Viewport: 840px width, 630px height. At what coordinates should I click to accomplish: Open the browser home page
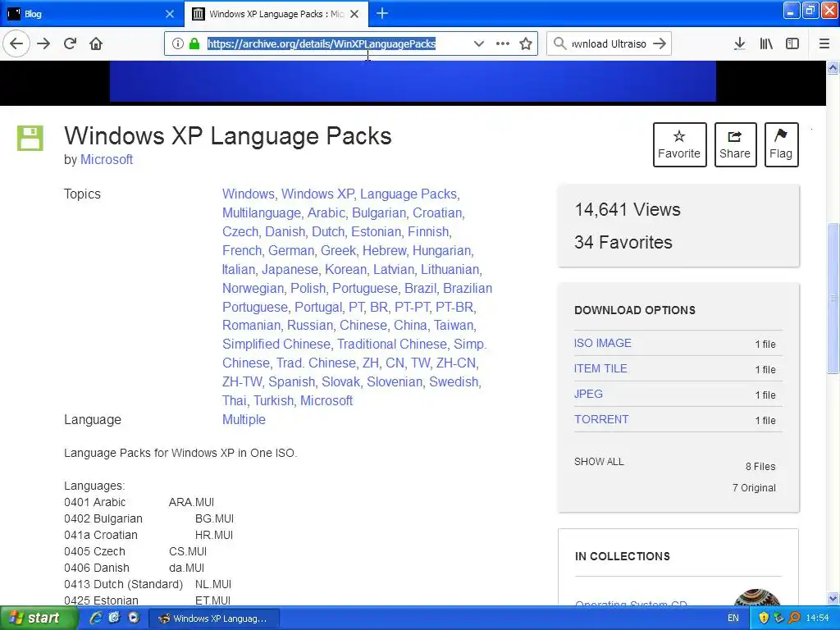[96, 44]
